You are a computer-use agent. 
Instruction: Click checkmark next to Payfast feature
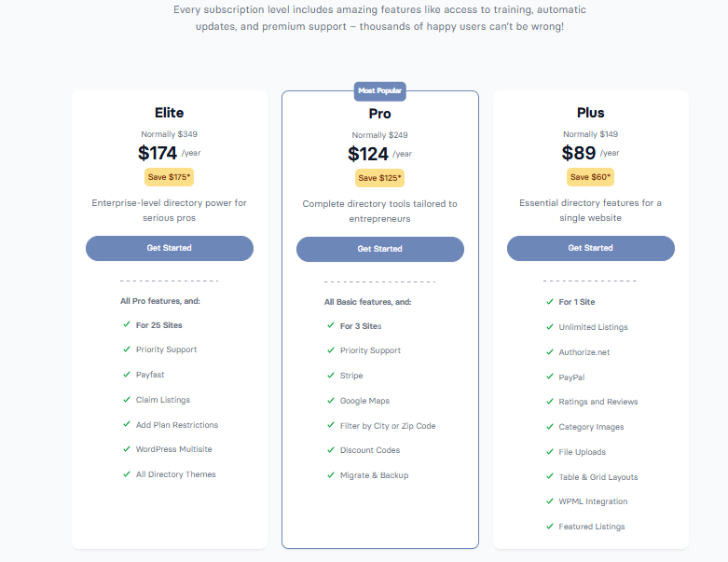(127, 374)
